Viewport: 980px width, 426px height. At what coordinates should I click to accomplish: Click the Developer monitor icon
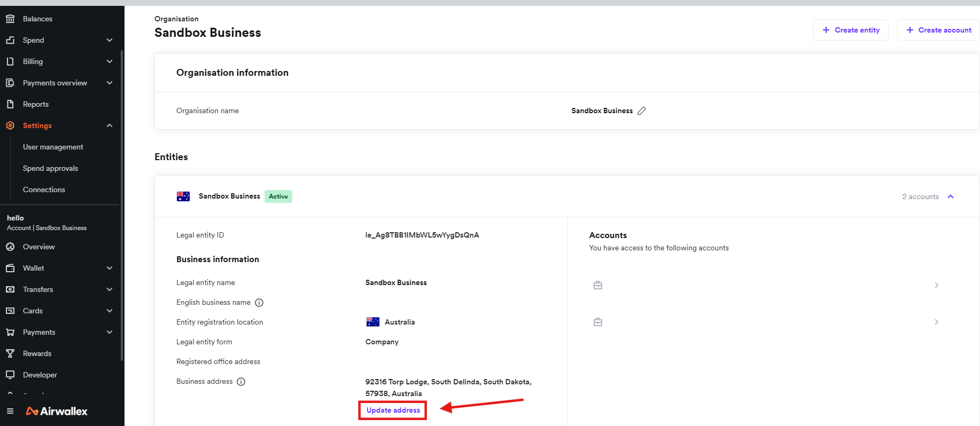click(10, 375)
